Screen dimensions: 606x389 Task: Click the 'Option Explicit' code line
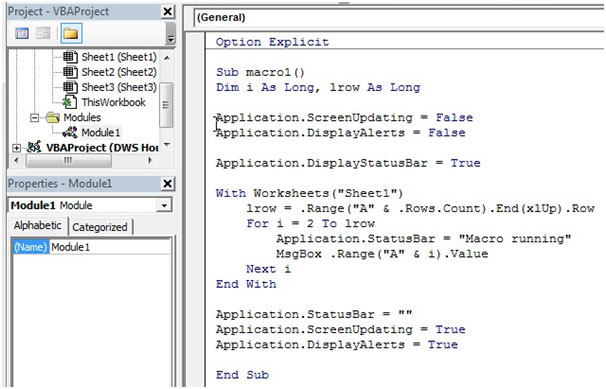point(272,42)
